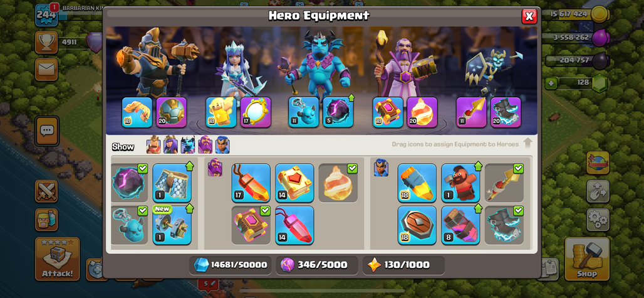This screenshot has width=644, height=298.
Task: Select the level 20 Fireball equipment slot
Action: 422,112
